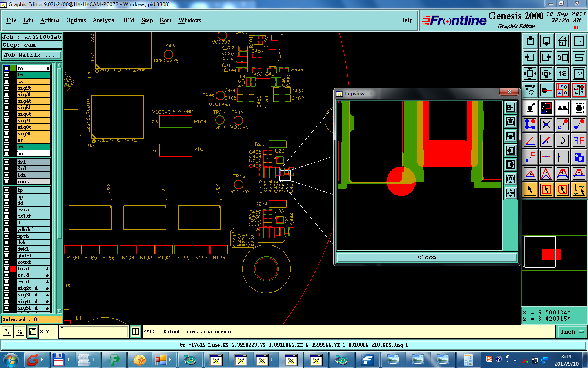Click the pan up view icon
The height and width of the screenshot is (368, 588).
coord(530,41)
